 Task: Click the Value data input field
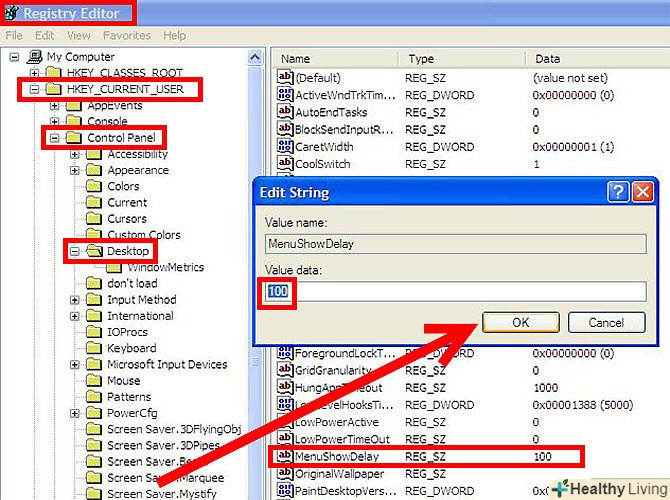click(455, 291)
